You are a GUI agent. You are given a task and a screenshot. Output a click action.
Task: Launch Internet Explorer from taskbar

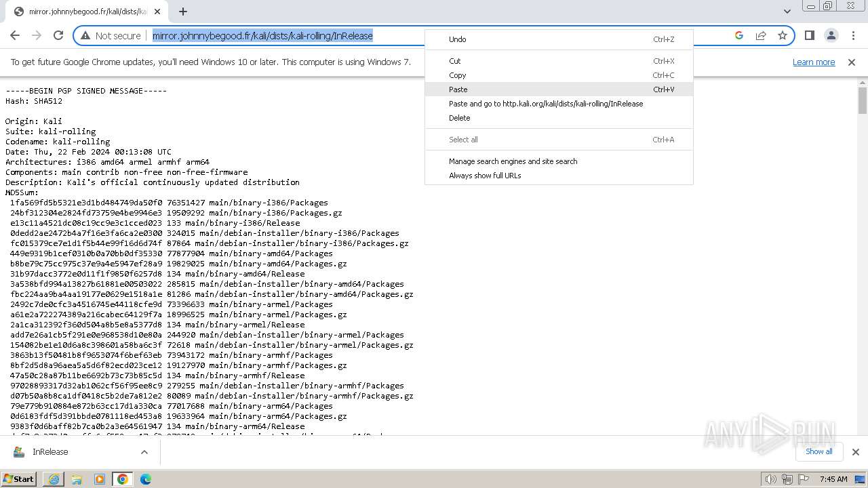coord(54,479)
